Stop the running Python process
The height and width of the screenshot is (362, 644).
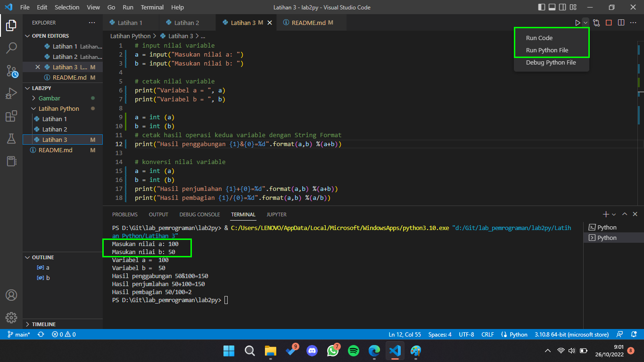click(608, 22)
